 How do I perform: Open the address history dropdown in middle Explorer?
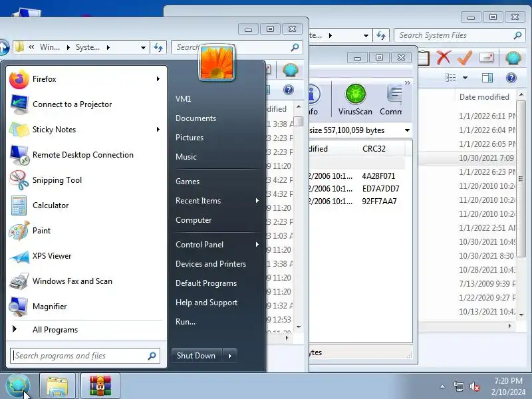[x=143, y=48]
